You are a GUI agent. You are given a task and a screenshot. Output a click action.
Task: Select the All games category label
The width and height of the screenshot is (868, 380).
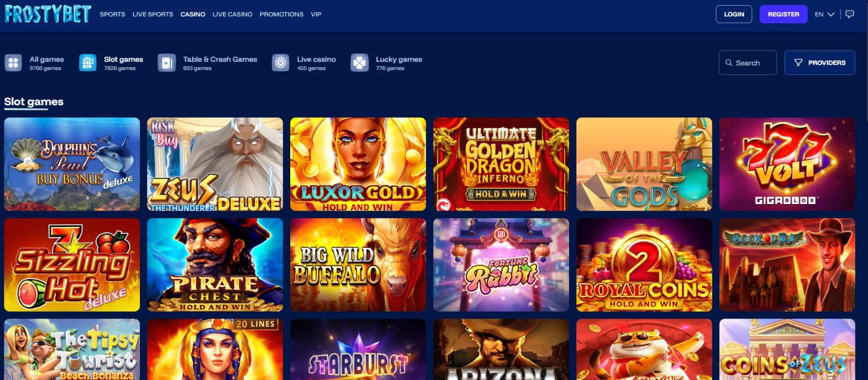[47, 59]
